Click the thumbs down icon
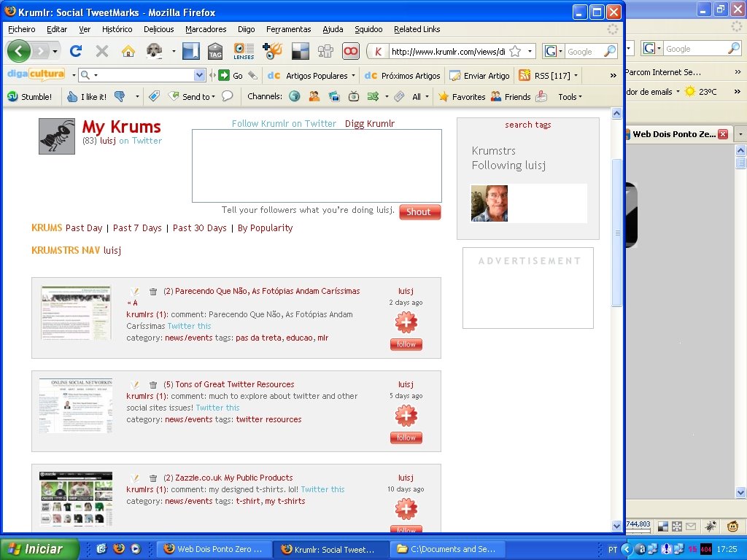This screenshot has height=560, width=747. (119, 97)
